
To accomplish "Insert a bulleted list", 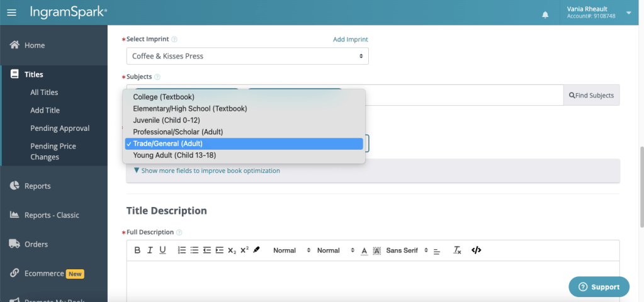I will pos(195,250).
